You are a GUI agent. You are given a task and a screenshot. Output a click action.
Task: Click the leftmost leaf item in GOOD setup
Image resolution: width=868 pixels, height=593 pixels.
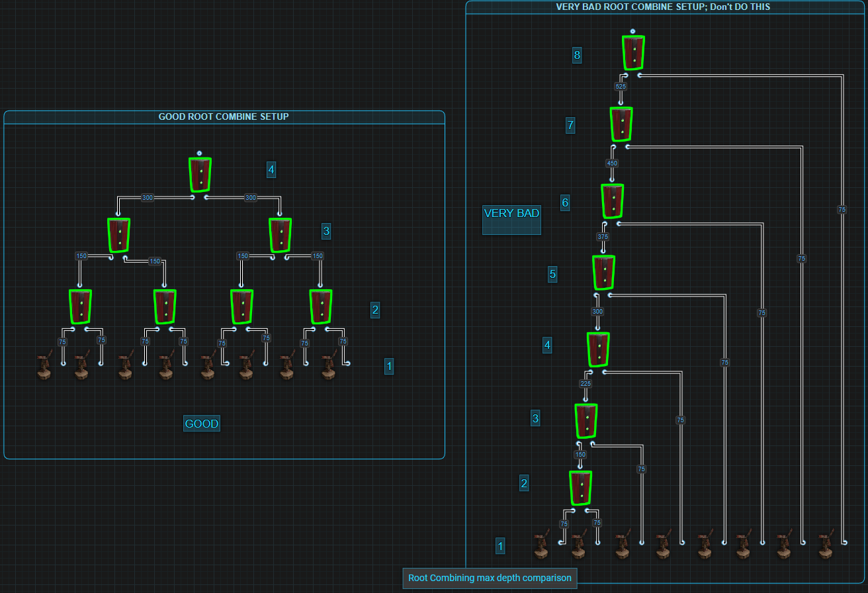tap(44, 366)
